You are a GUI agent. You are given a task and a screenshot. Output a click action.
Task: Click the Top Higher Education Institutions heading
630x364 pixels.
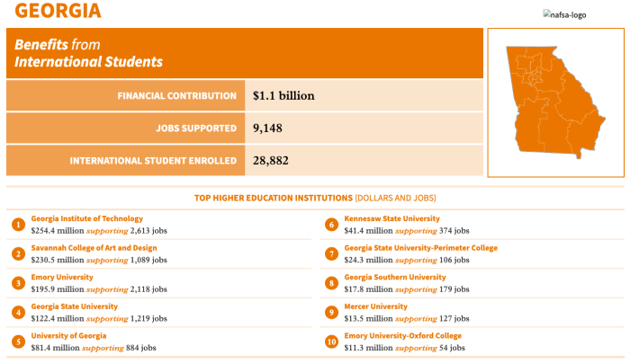(315, 198)
